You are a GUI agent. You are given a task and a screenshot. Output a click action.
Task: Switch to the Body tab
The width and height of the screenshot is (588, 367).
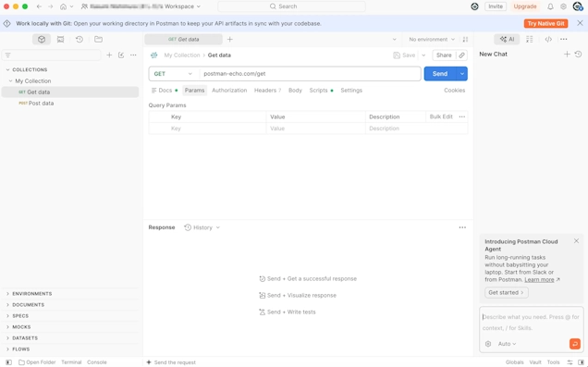(x=295, y=91)
